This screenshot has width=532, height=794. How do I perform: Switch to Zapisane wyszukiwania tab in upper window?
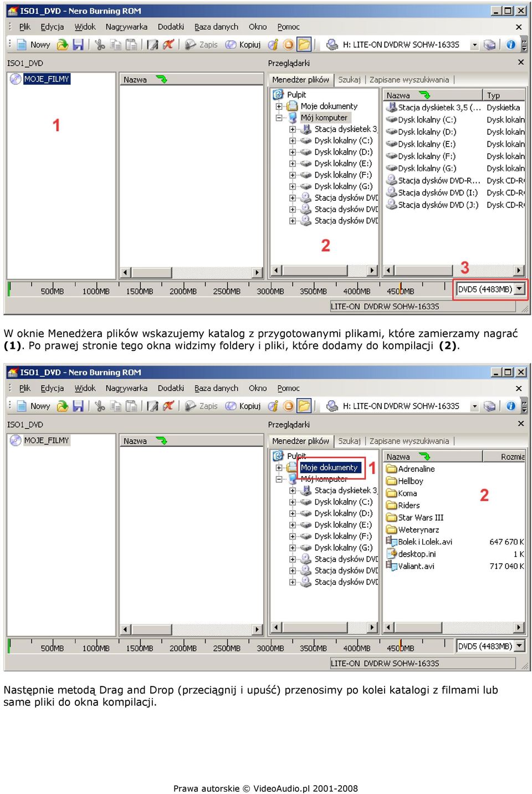pyautogui.click(x=409, y=80)
